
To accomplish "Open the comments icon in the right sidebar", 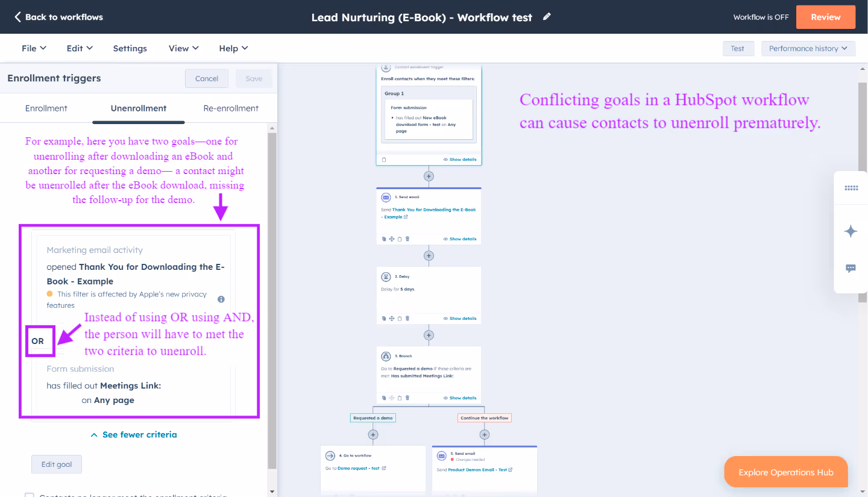I will 851,269.
